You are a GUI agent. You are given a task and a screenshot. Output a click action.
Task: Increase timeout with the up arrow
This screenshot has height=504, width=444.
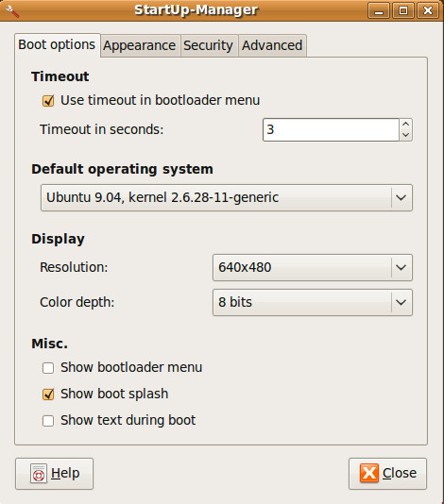coord(405,124)
